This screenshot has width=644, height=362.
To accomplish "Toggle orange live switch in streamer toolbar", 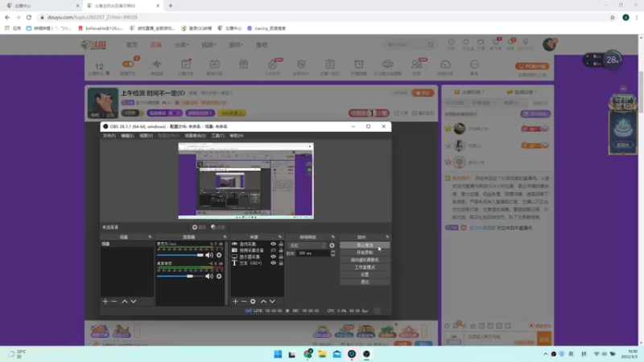I will [128, 64].
